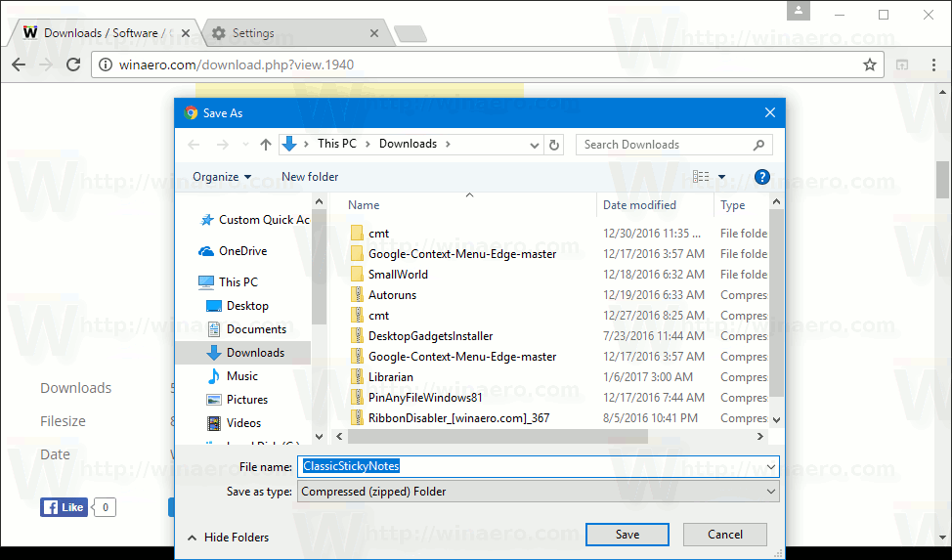
Task: Close the Save As dialog
Action: pyautogui.click(x=770, y=112)
